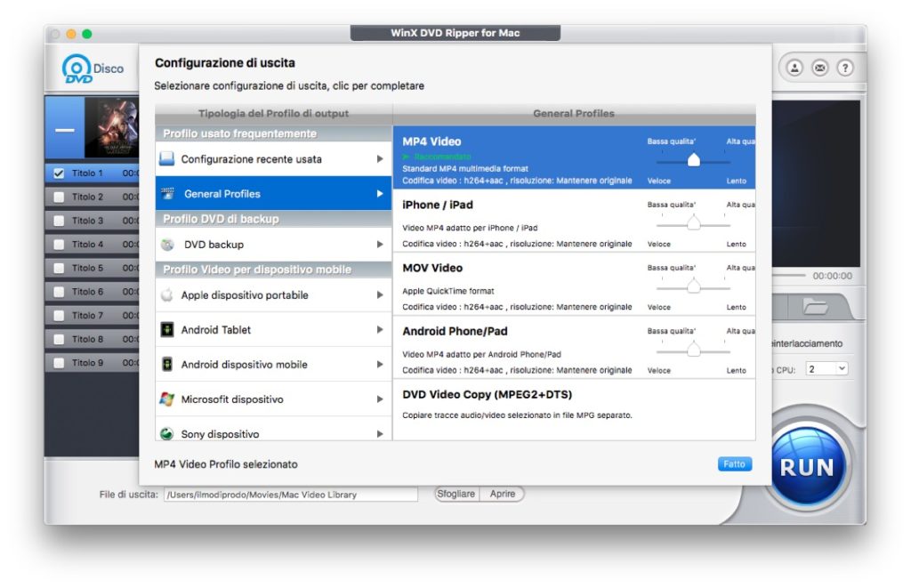Check the Titolo 2 checkbox
The image size is (911, 588).
tap(59, 197)
